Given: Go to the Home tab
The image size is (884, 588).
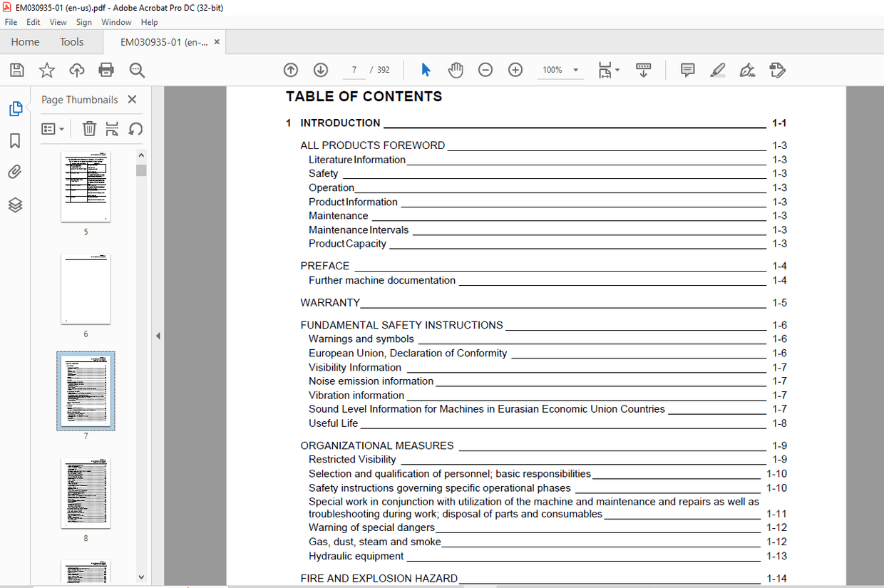Looking at the screenshot, I should [x=25, y=42].
